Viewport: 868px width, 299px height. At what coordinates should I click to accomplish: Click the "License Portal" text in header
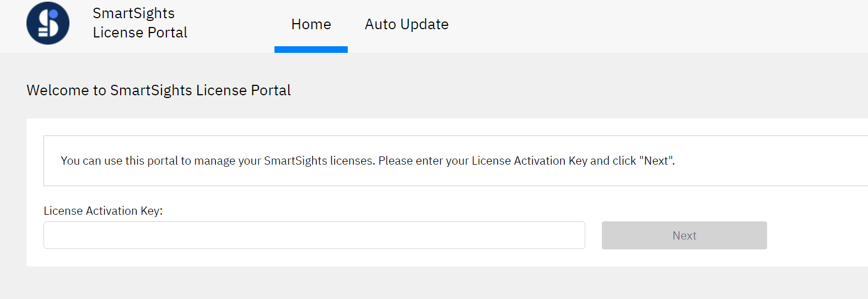click(x=140, y=32)
